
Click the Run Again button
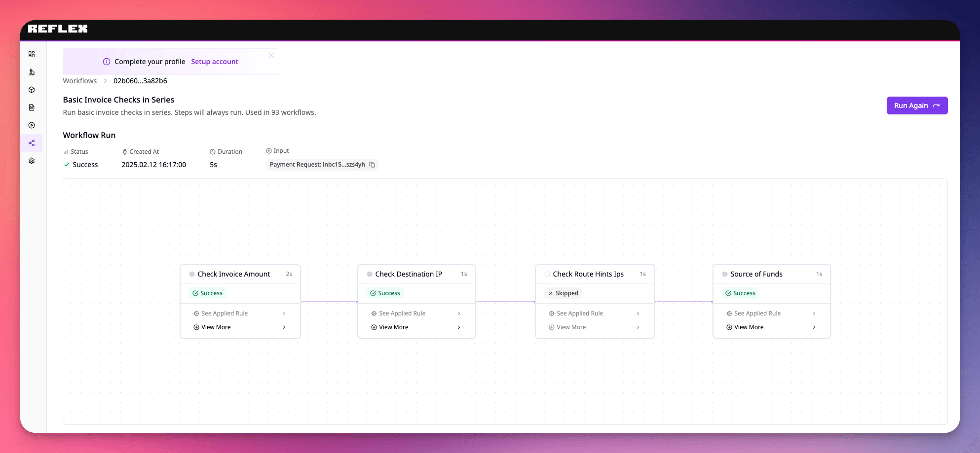pyautogui.click(x=916, y=105)
